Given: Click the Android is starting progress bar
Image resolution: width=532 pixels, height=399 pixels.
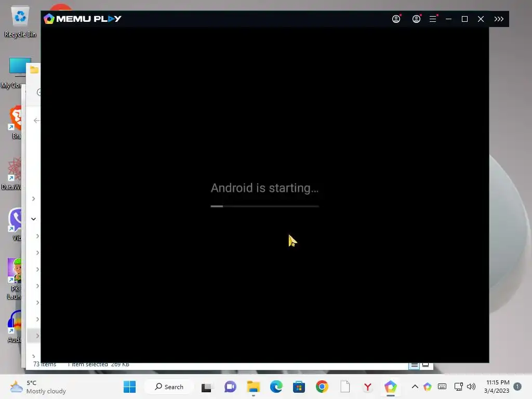Looking at the screenshot, I should click(264, 206).
